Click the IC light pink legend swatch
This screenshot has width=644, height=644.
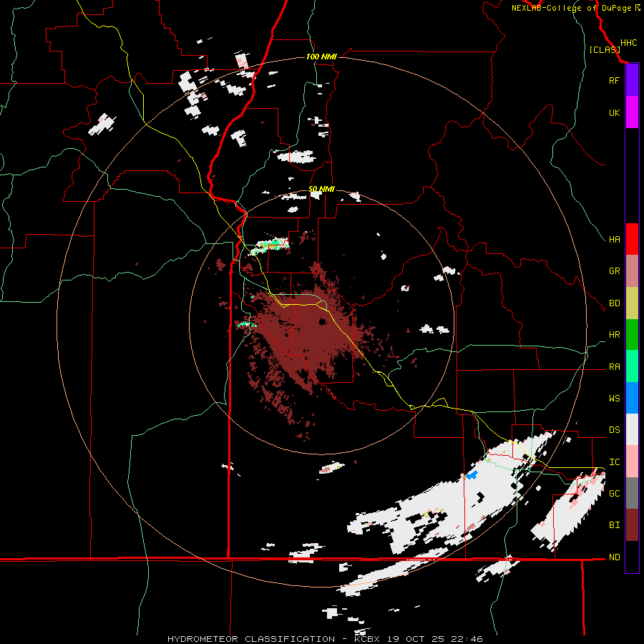coord(632,462)
